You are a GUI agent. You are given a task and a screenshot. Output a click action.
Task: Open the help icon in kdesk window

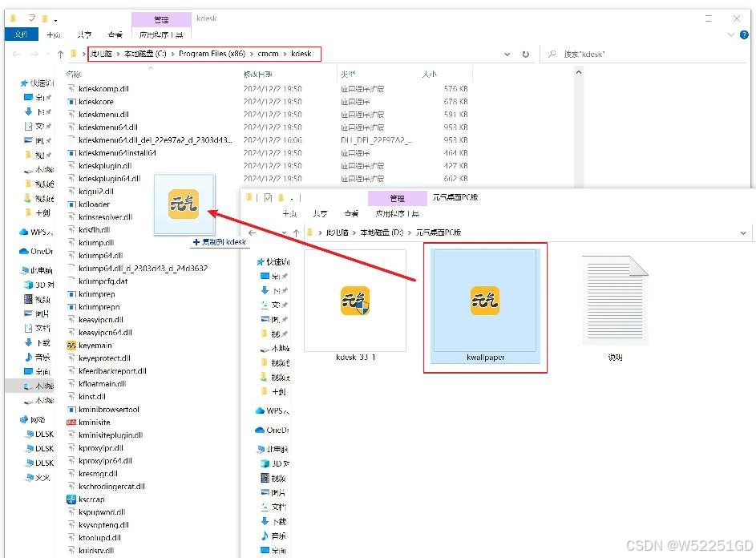[x=744, y=34]
